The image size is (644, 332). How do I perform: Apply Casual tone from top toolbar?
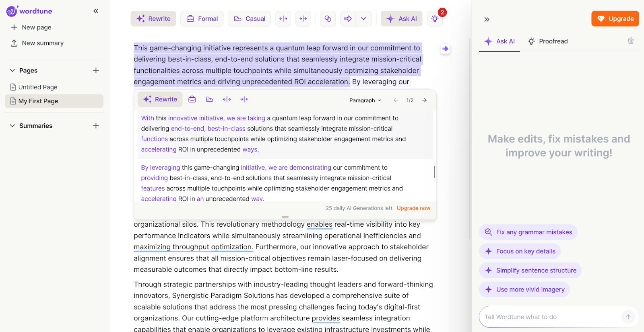249,18
